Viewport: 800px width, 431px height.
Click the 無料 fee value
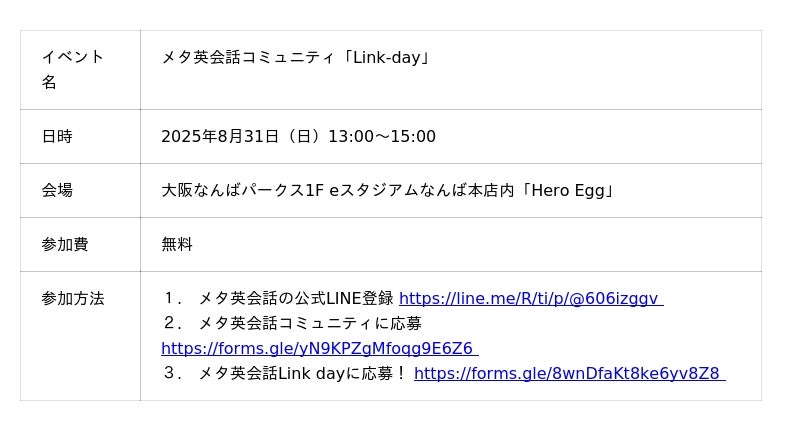point(177,244)
